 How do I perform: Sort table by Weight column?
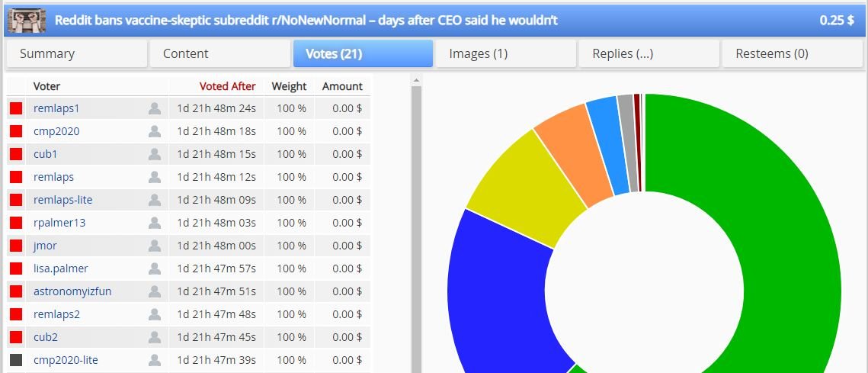[289, 86]
